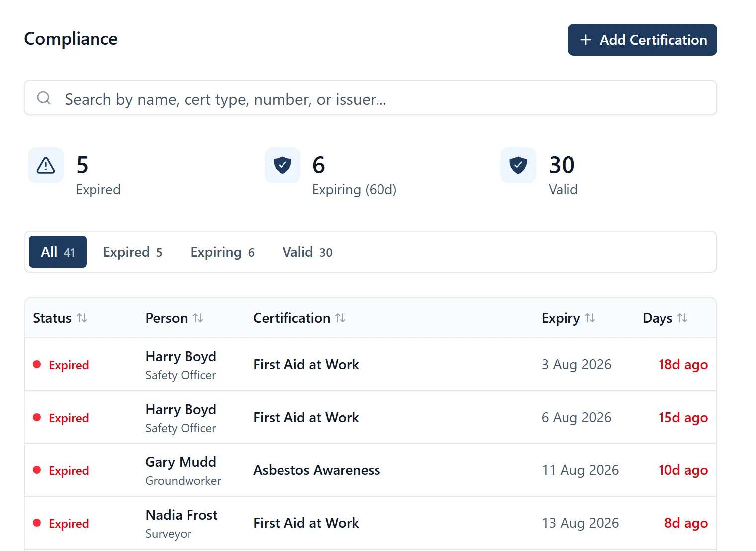
Task: Switch to the Valid 30 tab
Action: pyautogui.click(x=307, y=252)
